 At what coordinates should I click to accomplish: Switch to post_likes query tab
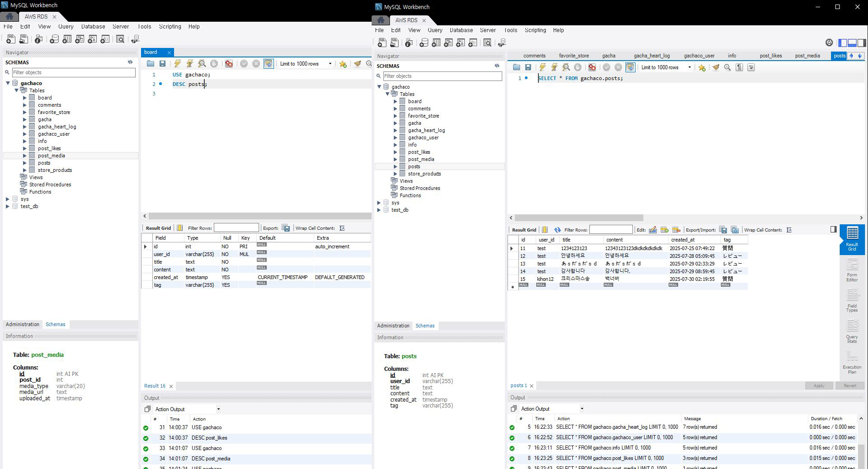click(770, 56)
